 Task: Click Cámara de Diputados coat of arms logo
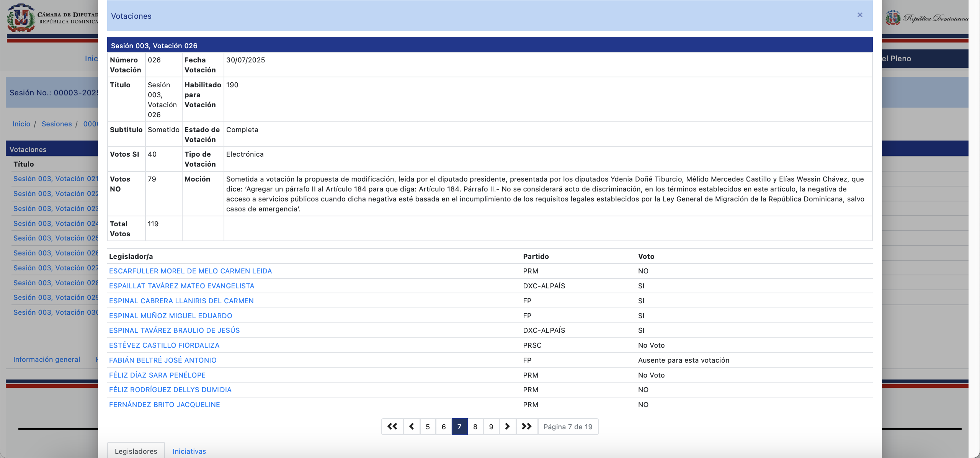click(21, 18)
